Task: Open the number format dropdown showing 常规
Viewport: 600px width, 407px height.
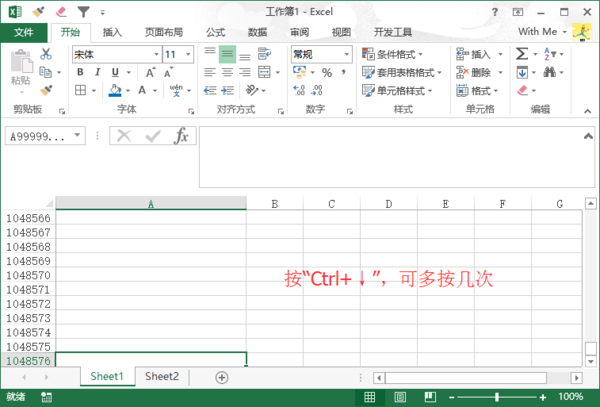Action: [x=346, y=54]
